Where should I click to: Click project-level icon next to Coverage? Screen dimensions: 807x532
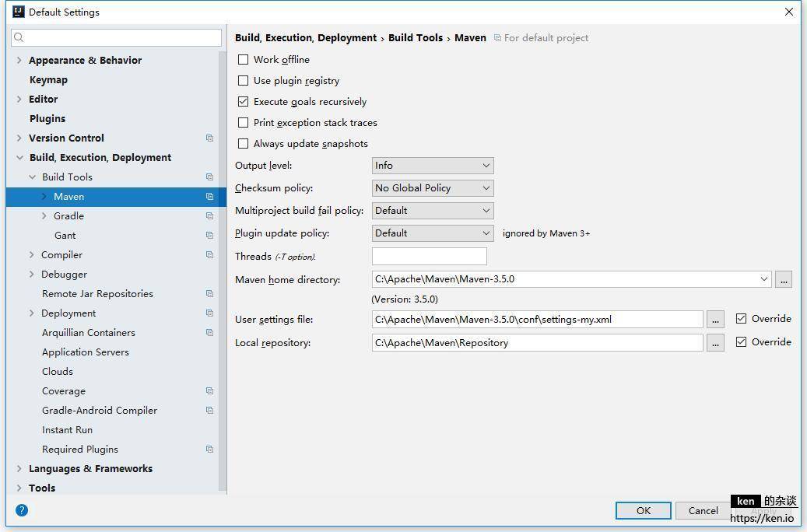[x=209, y=391]
